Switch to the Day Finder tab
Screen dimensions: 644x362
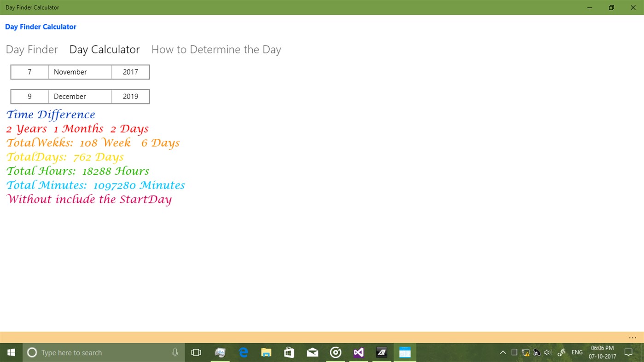pos(31,49)
